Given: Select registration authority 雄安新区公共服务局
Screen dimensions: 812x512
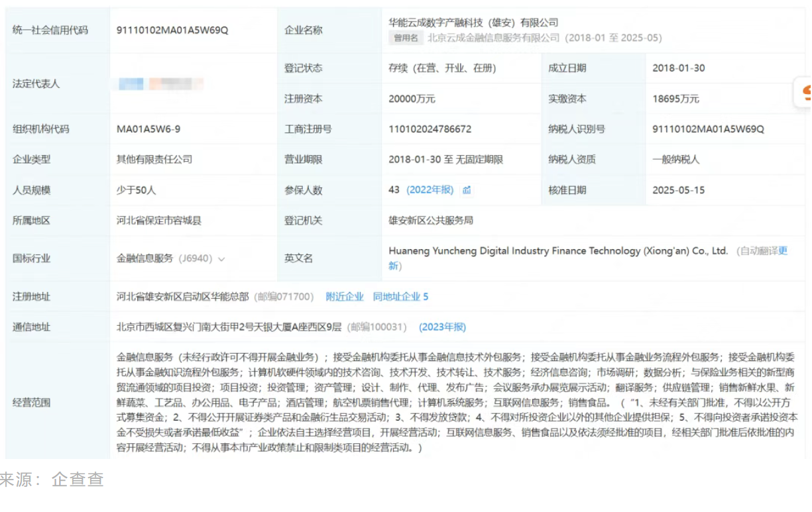Looking at the screenshot, I should point(431,221).
